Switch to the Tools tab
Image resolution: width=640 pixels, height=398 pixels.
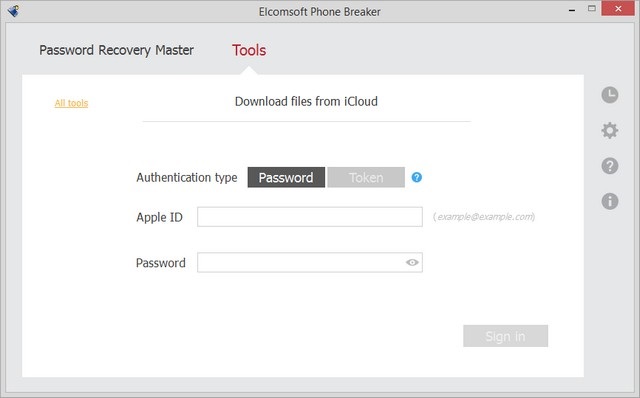pos(249,50)
